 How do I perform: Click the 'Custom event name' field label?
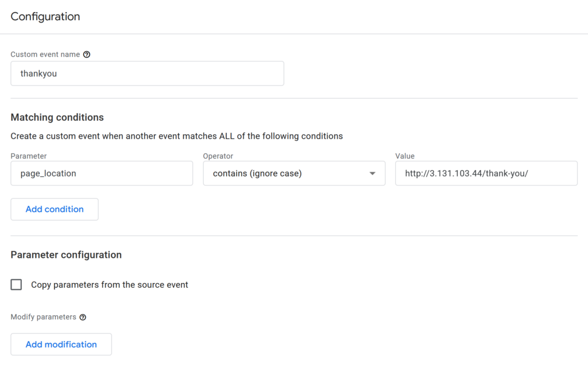[x=45, y=55]
